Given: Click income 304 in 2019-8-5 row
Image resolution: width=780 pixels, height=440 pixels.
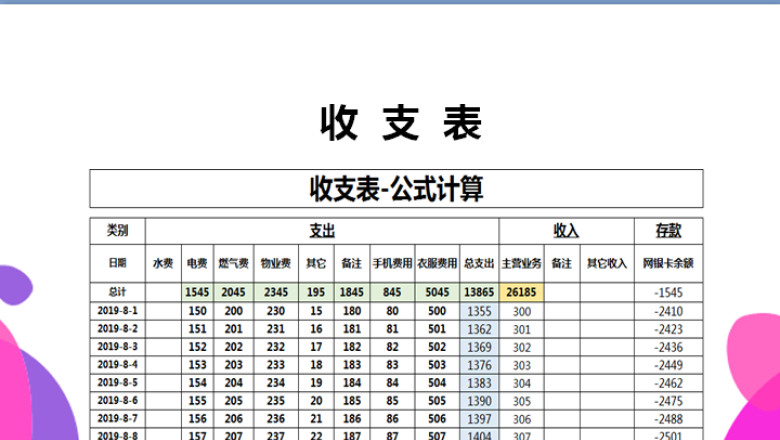Looking at the screenshot, I should [x=521, y=383].
